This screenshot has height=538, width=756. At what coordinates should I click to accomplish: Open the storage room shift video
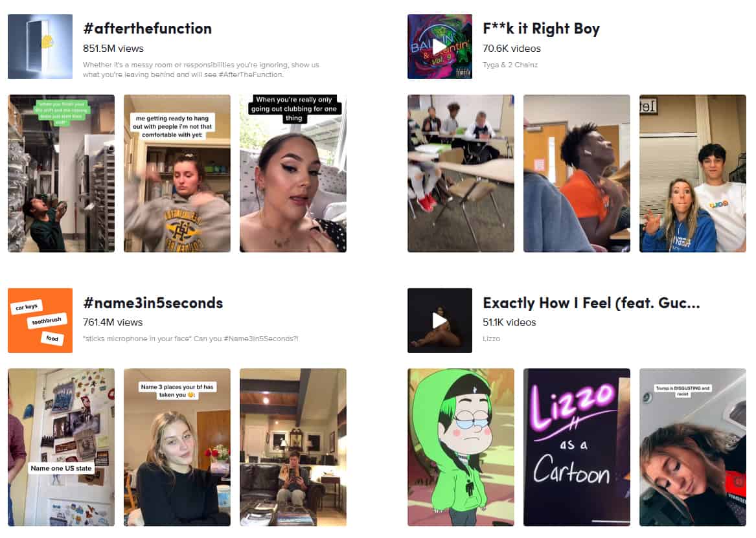(62, 174)
